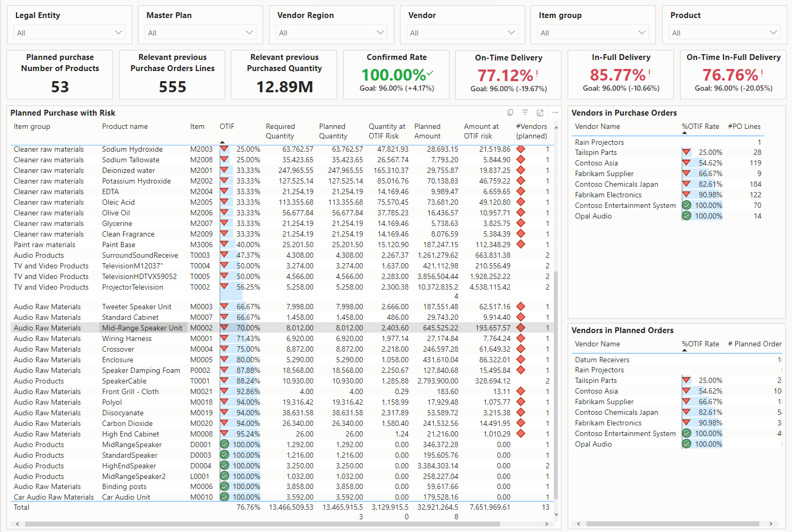
Task: Sort Purchase Orders by %OTIF Rate header
Action: tap(700, 126)
